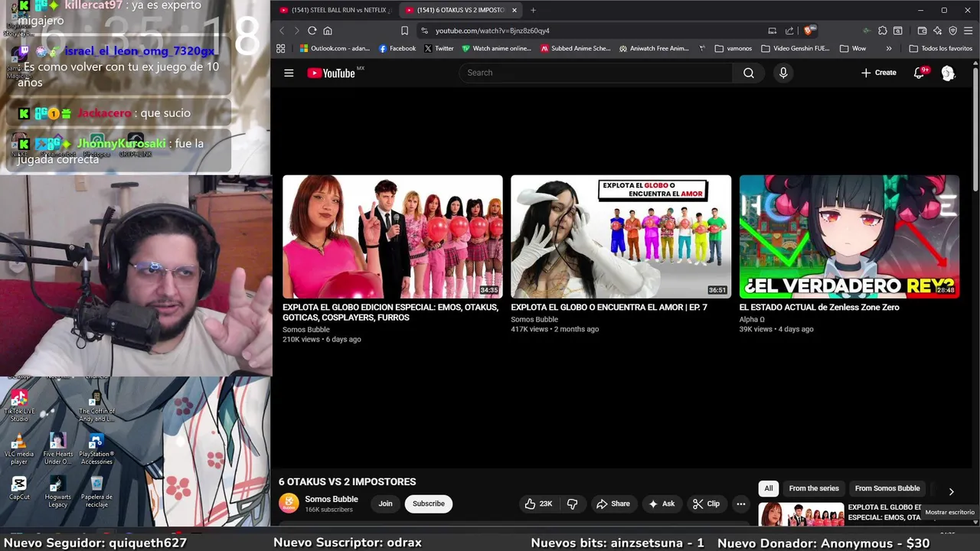The image size is (980, 551).
Task: Open the Subbed Anime Schedule bookmark
Action: 576,48
